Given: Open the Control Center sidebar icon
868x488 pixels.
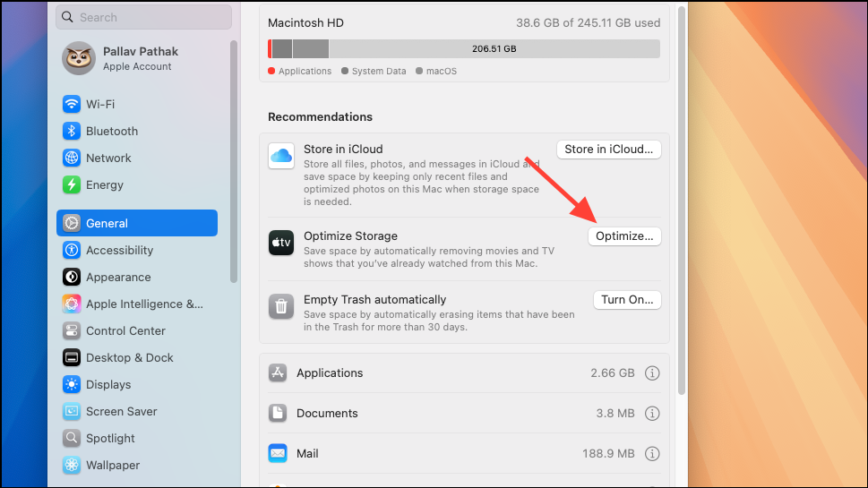Looking at the screenshot, I should click(x=72, y=330).
